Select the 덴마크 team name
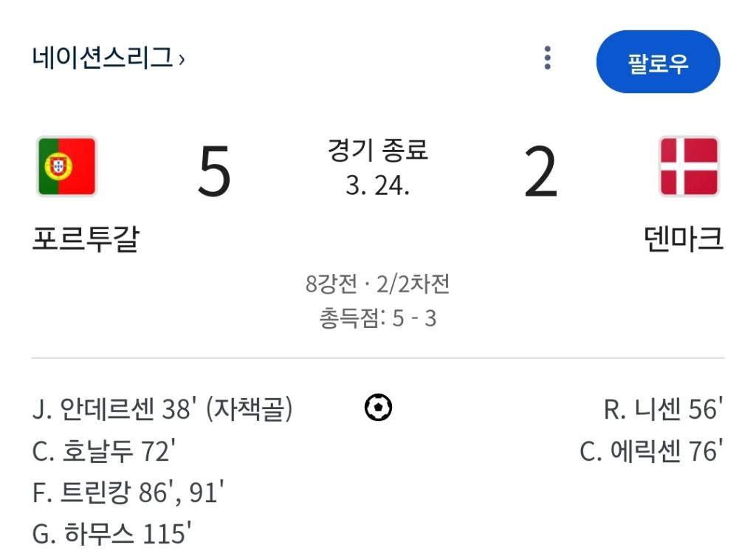This screenshot has width=756, height=559. point(683,239)
